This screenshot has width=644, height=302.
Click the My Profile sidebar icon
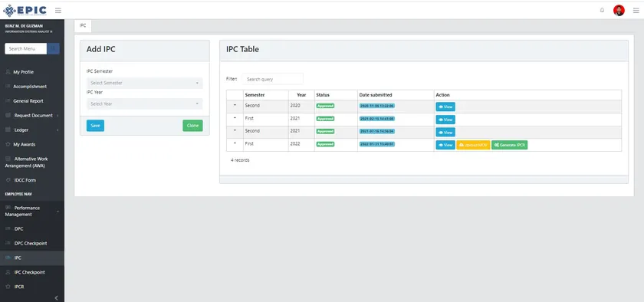tap(8, 72)
